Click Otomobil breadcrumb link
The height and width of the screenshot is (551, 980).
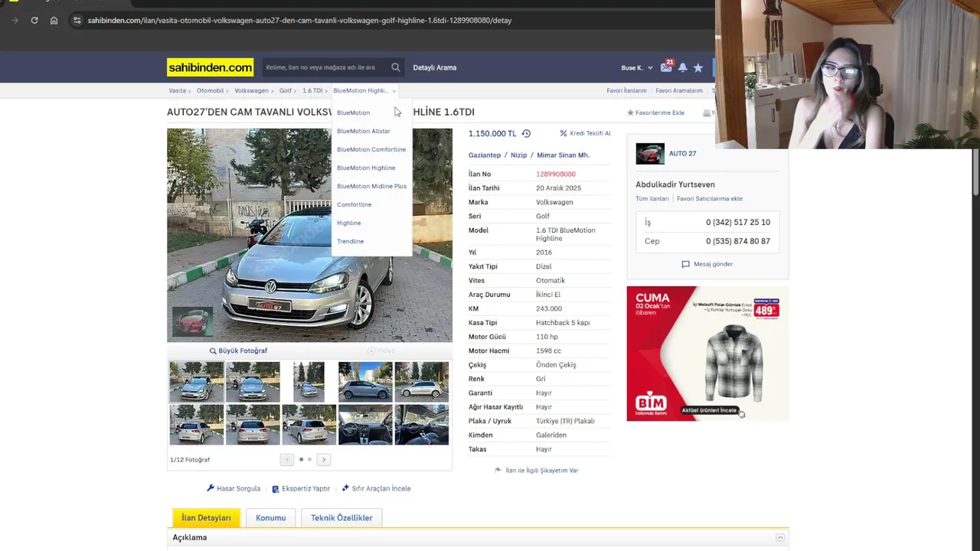coord(210,90)
